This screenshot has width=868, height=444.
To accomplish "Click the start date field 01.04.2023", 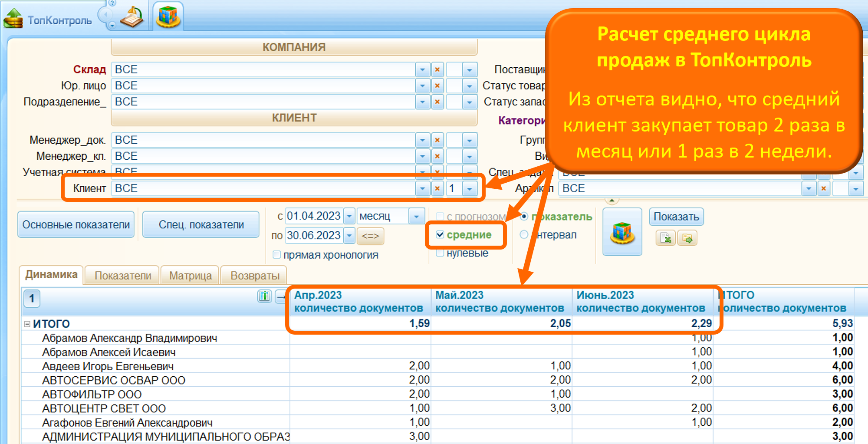I will click(314, 216).
